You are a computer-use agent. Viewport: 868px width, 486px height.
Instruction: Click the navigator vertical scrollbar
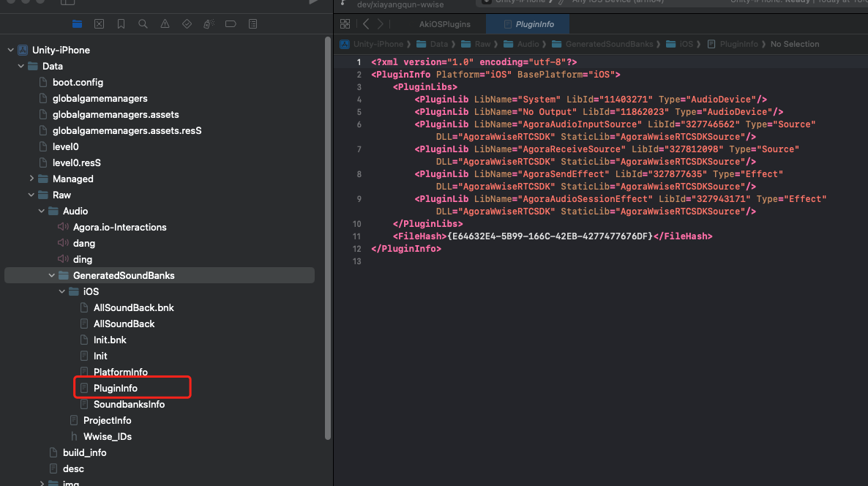328,238
